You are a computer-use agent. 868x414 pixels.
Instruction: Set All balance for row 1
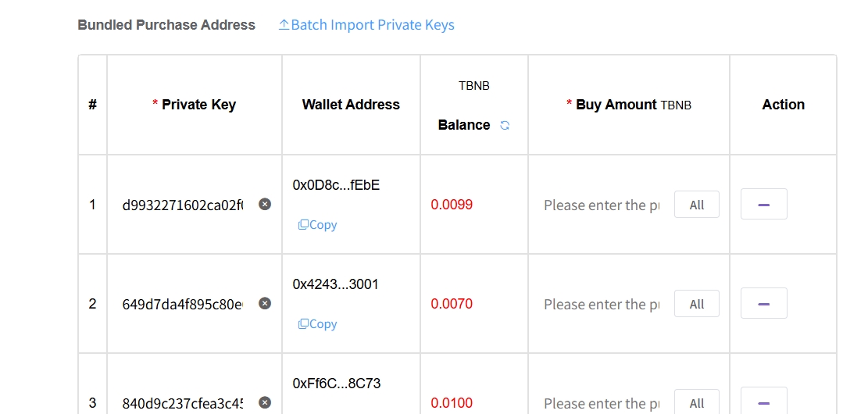tap(696, 205)
